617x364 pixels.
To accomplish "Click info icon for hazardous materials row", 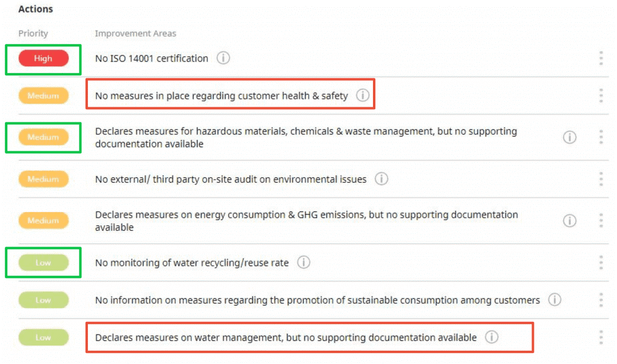I will click(569, 137).
